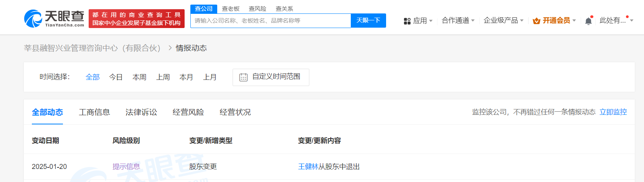Screen dimensions: 644x182
Task: Open the 自定义时间范围 picker
Action: 271,77
